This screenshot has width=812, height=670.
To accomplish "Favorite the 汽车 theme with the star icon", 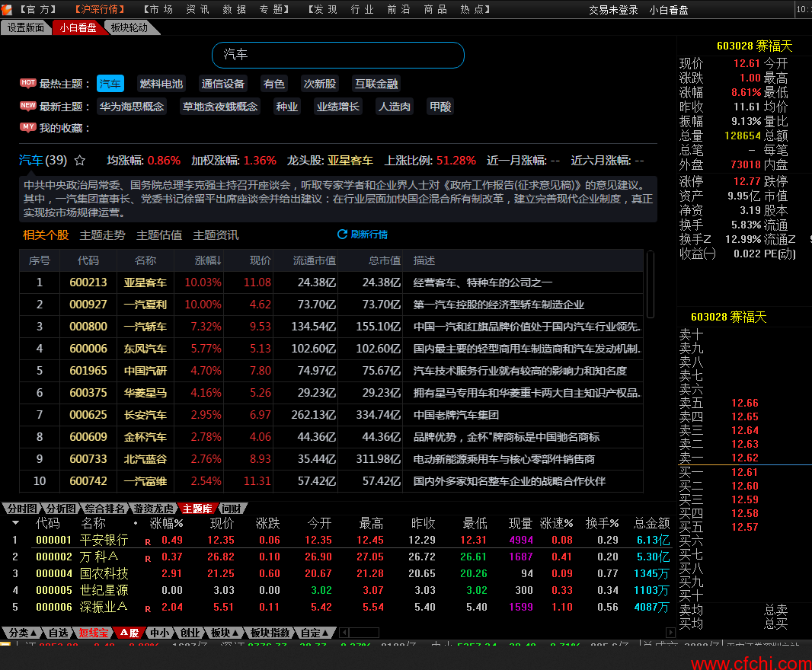I will [80, 161].
